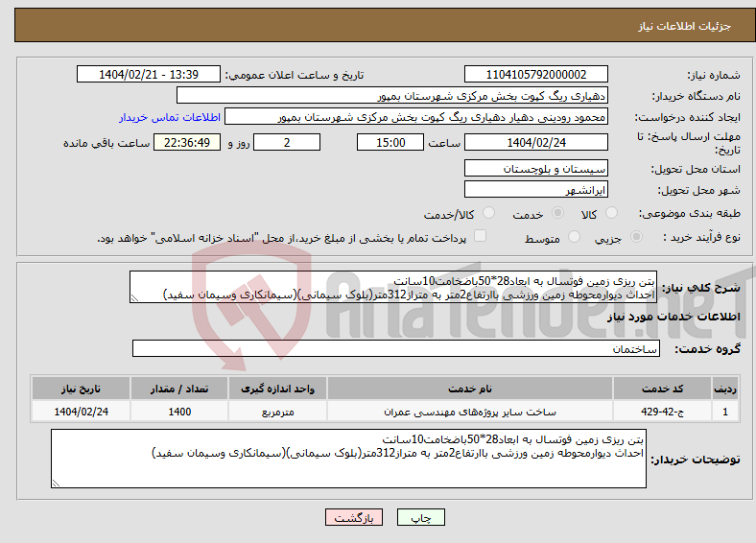Click the شرح کلی نیاز description textarea
This screenshot has height=543, width=756.
393,287
